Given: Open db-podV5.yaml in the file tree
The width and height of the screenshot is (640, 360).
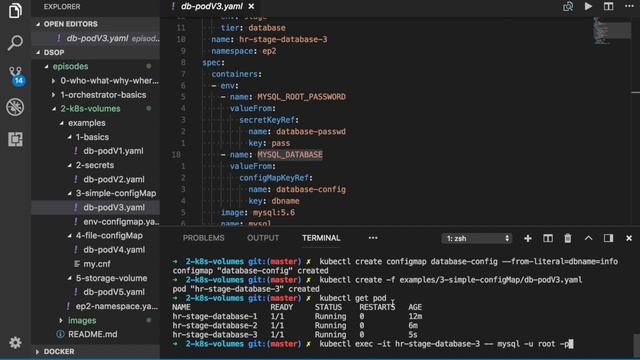Looking at the screenshot, I should point(114,292).
